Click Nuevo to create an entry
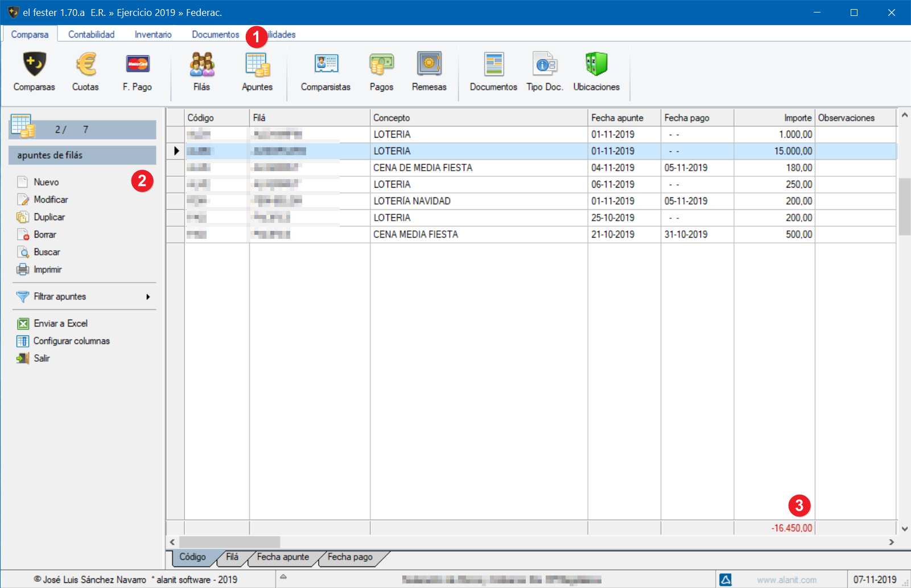Image resolution: width=911 pixels, height=588 pixels. (x=46, y=183)
